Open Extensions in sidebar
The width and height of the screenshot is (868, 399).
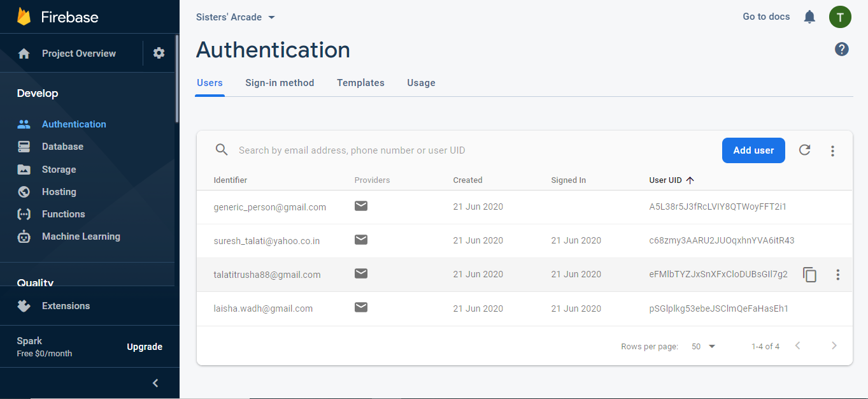click(x=66, y=306)
